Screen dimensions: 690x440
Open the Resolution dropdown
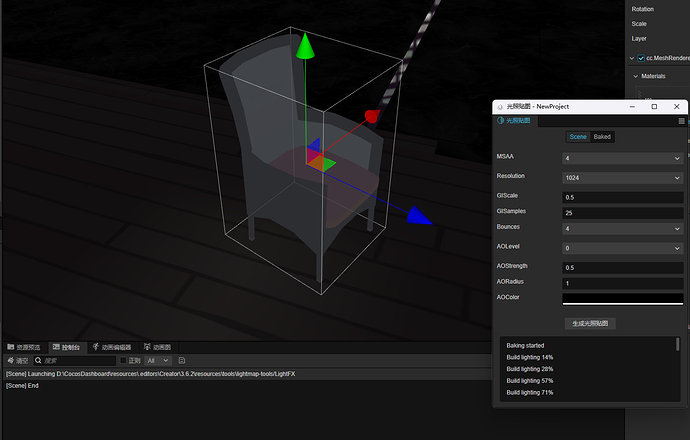point(623,178)
